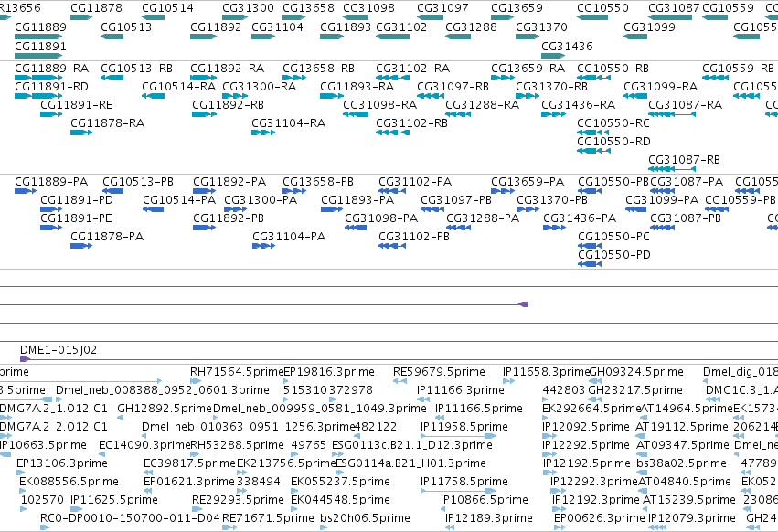Select the CG31097 gene feature
Image resolution: width=778 pixels, height=532 pixels.
point(431,17)
